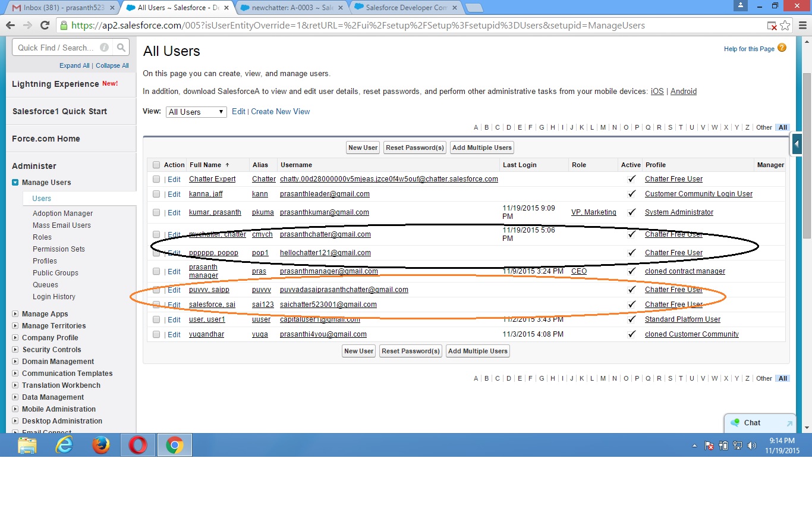
Task: Tick the select-all checkbox in the table header
Action: click(156, 165)
